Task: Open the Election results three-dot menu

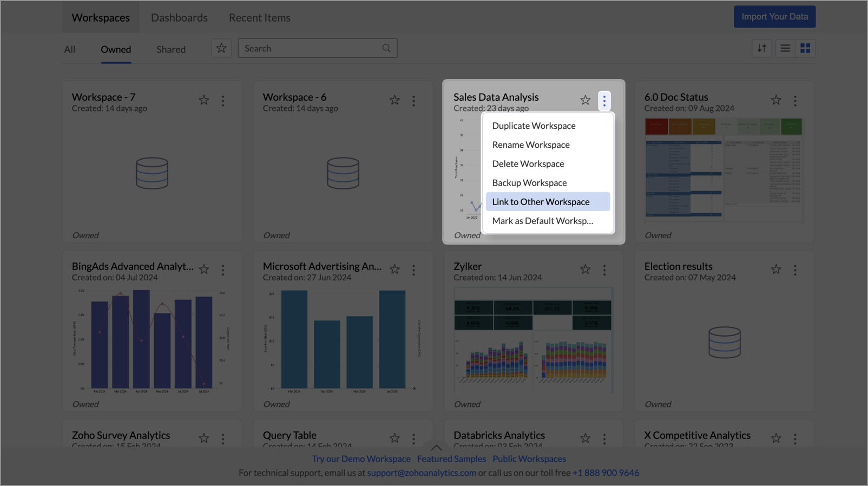Action: 795,270
